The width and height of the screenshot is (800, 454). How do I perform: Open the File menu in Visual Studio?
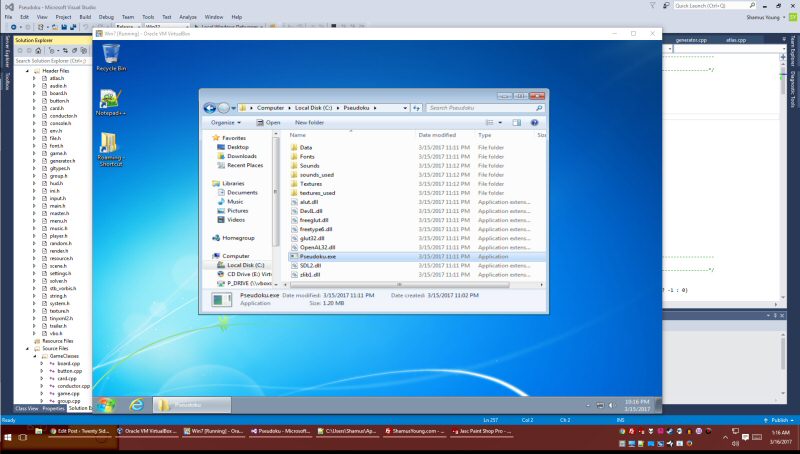(9, 17)
